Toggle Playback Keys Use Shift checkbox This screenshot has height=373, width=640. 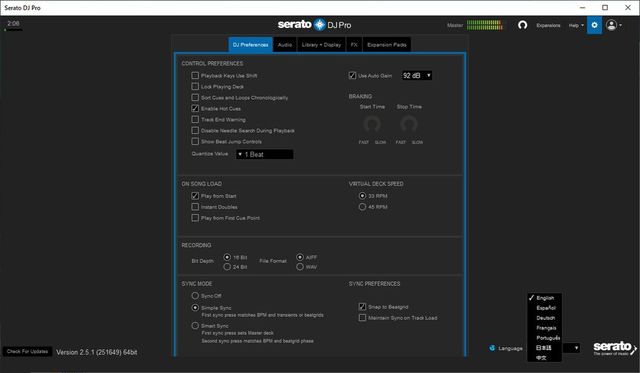(195, 75)
